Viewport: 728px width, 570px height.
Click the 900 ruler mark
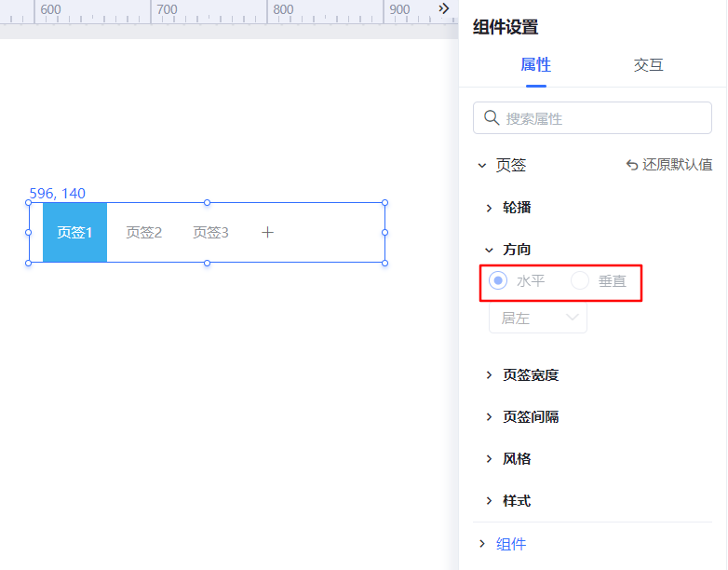[399, 9]
